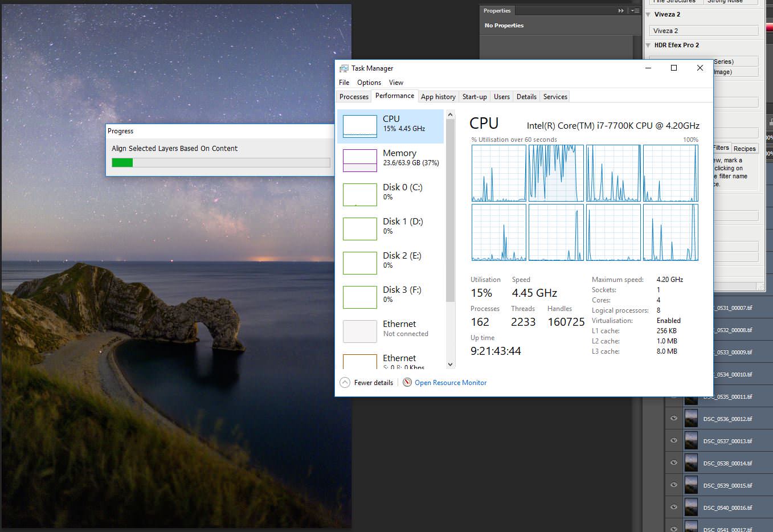
Task: Switch to the App history tab
Action: 438,97
